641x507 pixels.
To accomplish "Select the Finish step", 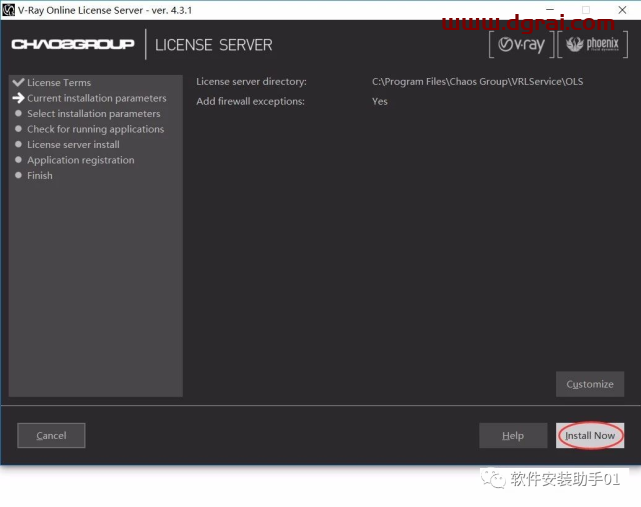I will (40, 176).
